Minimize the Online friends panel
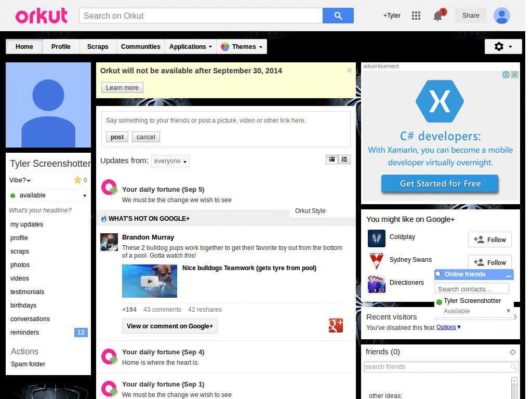 tap(508, 275)
